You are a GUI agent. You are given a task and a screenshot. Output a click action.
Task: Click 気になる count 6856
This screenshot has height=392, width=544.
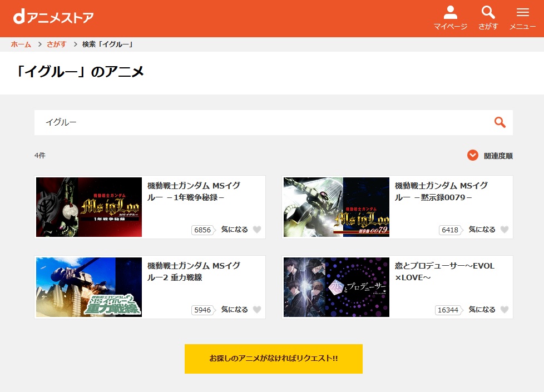tap(203, 230)
